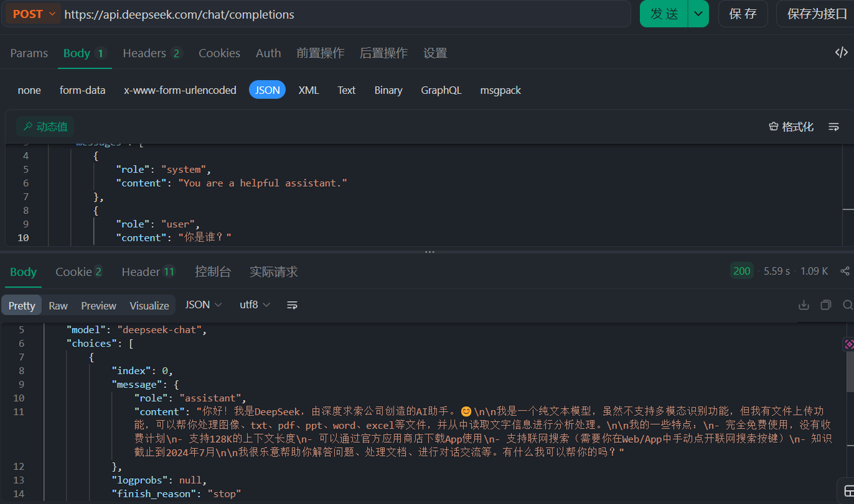
Task: Open the 设置 tab
Action: click(435, 53)
